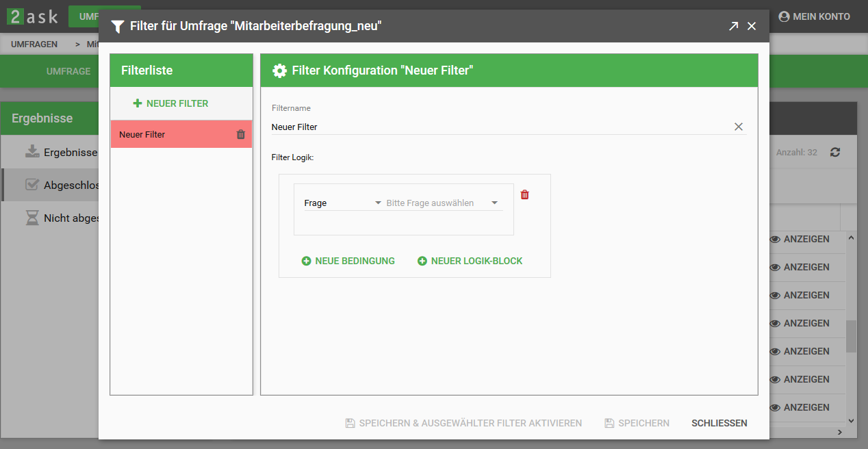Click the green plus icon of Neuer Filter

(138, 103)
